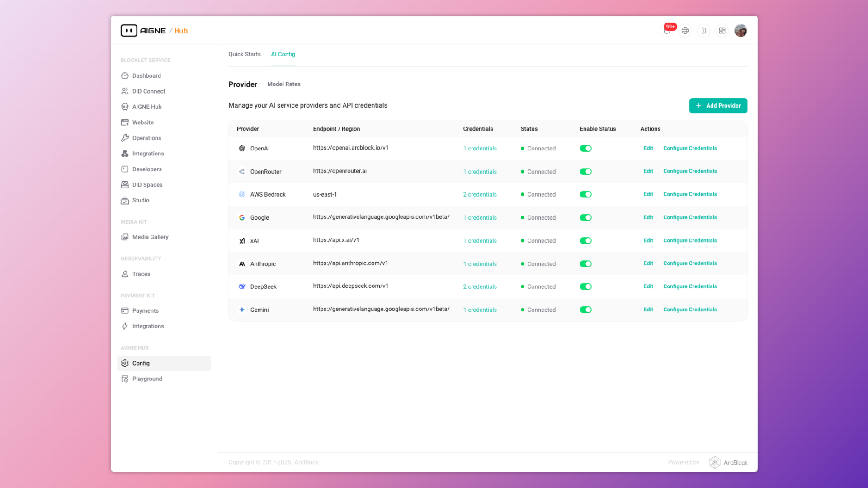Open Configure Credentials for Google

pos(689,217)
